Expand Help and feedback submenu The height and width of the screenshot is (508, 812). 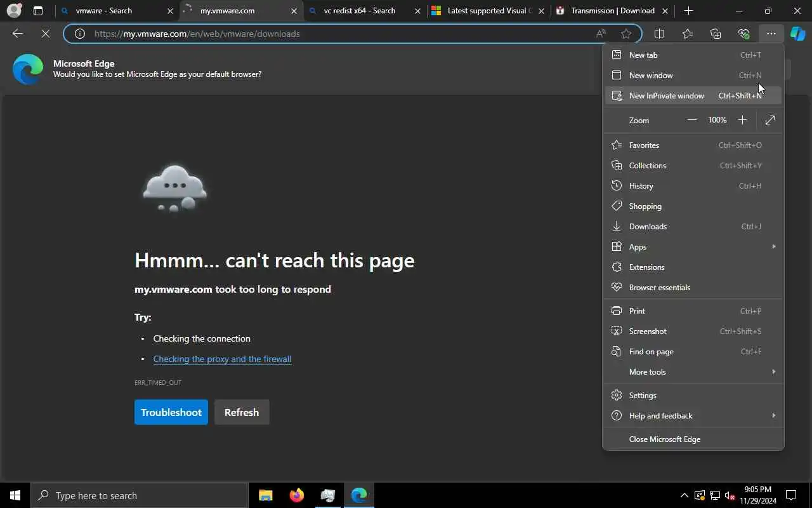click(693, 416)
